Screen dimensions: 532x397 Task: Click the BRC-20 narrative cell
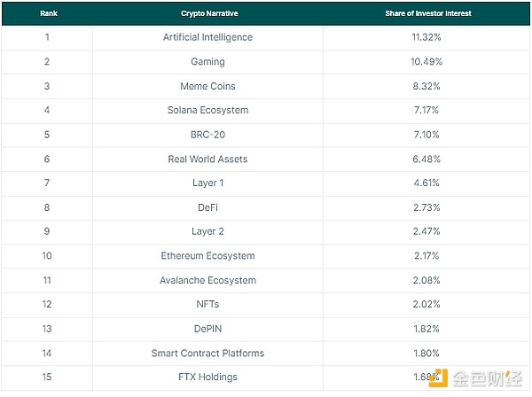tap(207, 135)
